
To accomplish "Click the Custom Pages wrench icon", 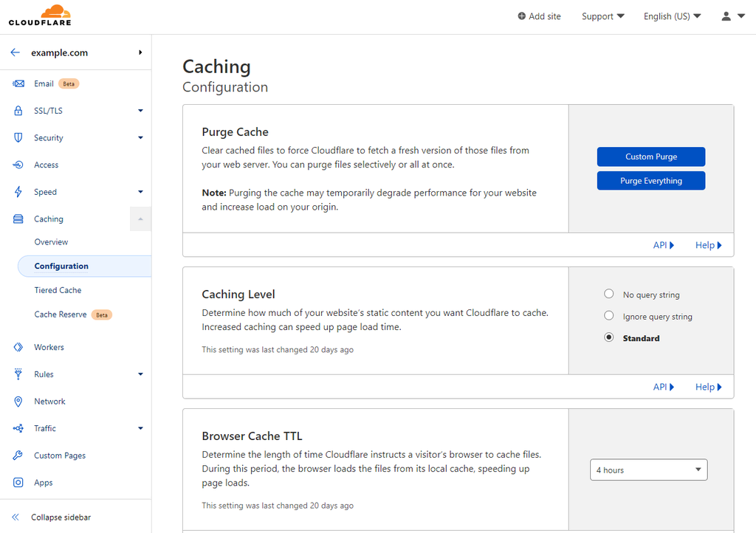I will click(18, 455).
